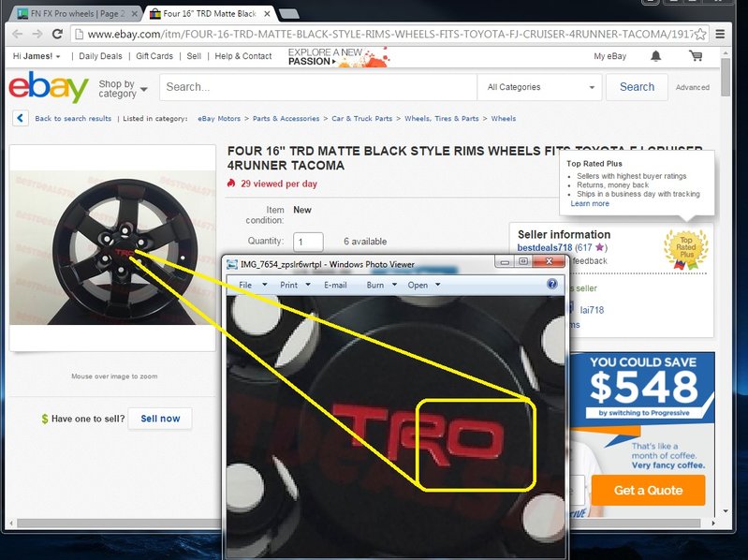Viewport: 748px width, 560px height.
Task: Open Photo Viewer help icon
Action: (552, 285)
